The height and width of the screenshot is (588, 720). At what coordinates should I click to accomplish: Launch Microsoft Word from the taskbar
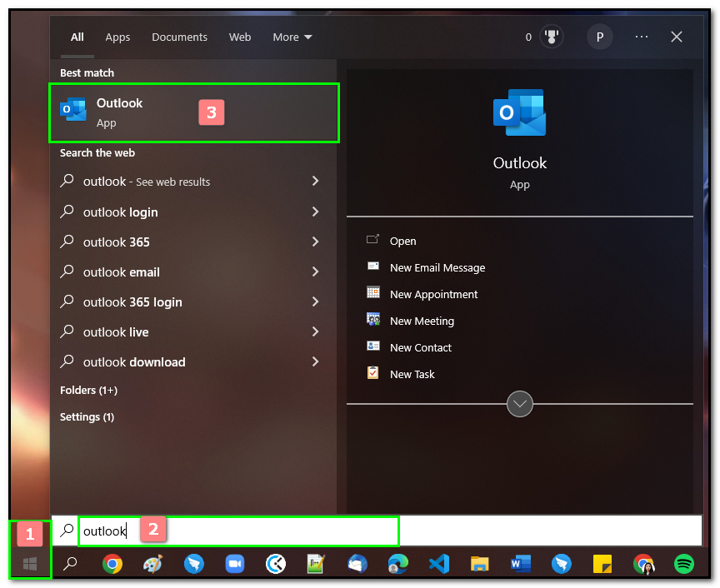(520, 564)
